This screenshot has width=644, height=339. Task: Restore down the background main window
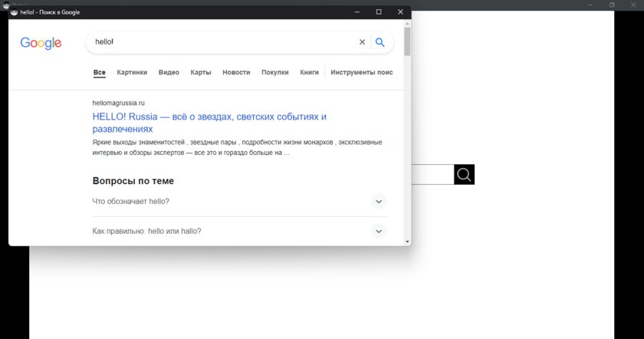coord(612,5)
